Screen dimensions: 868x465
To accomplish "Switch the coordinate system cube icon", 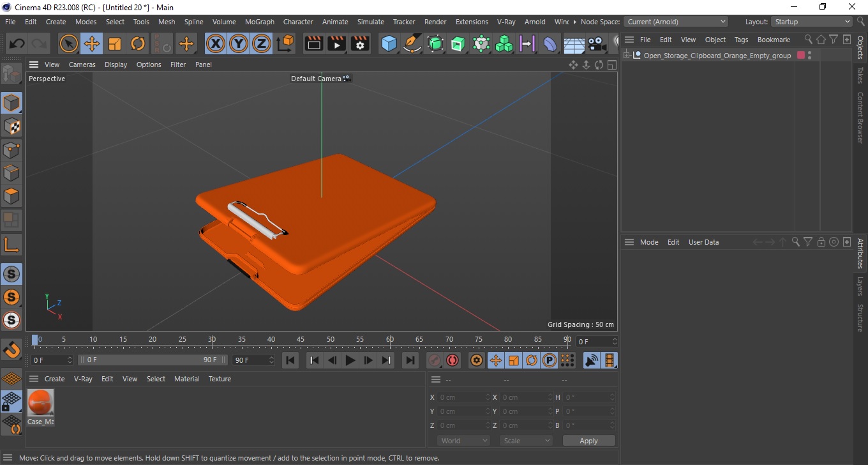I will pos(286,43).
